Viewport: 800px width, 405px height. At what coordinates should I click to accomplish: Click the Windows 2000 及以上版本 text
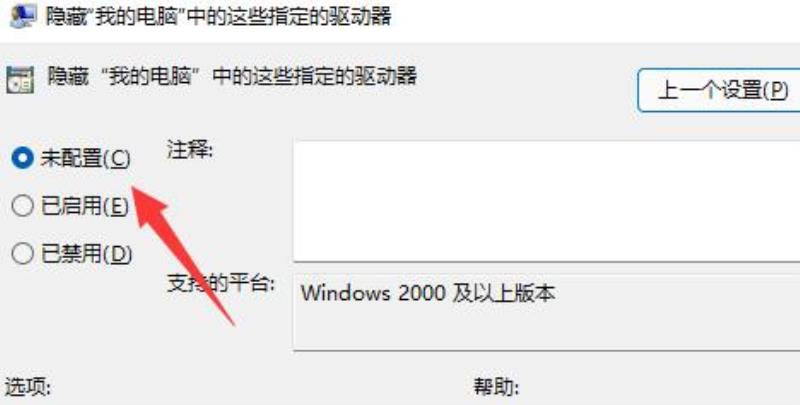pos(428,294)
